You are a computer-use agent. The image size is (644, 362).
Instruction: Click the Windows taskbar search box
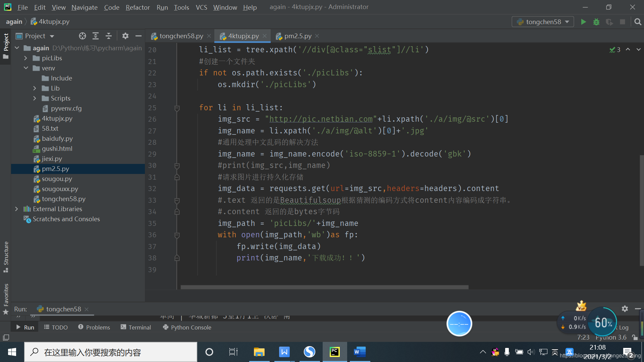click(x=111, y=352)
